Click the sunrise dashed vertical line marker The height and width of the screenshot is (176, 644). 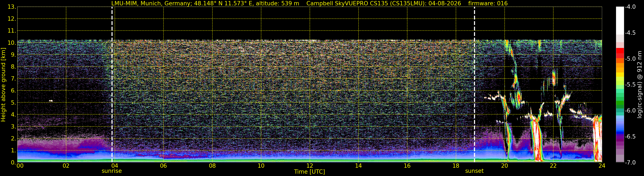coord(112,85)
